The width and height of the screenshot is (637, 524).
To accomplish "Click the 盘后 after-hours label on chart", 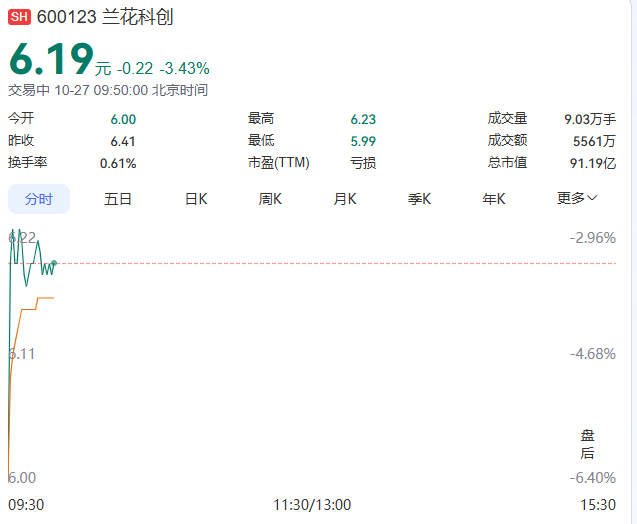I will click(x=587, y=444).
